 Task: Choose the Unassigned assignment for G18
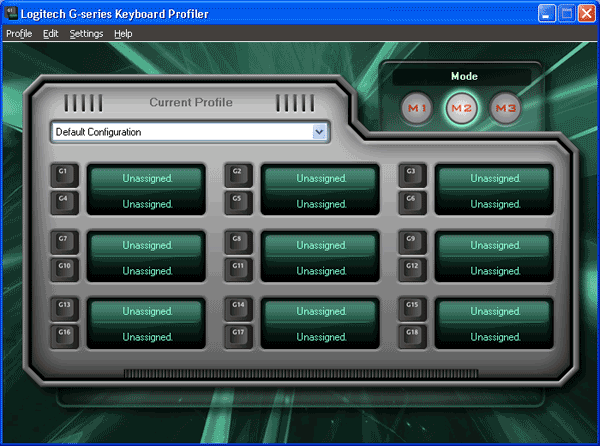494,337
